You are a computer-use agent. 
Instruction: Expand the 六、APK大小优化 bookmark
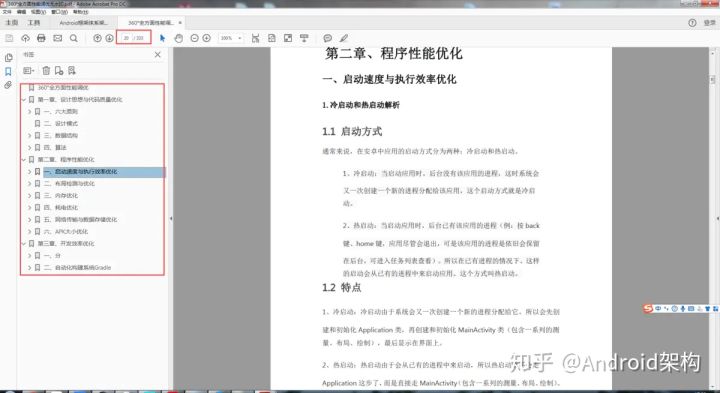click(x=29, y=231)
